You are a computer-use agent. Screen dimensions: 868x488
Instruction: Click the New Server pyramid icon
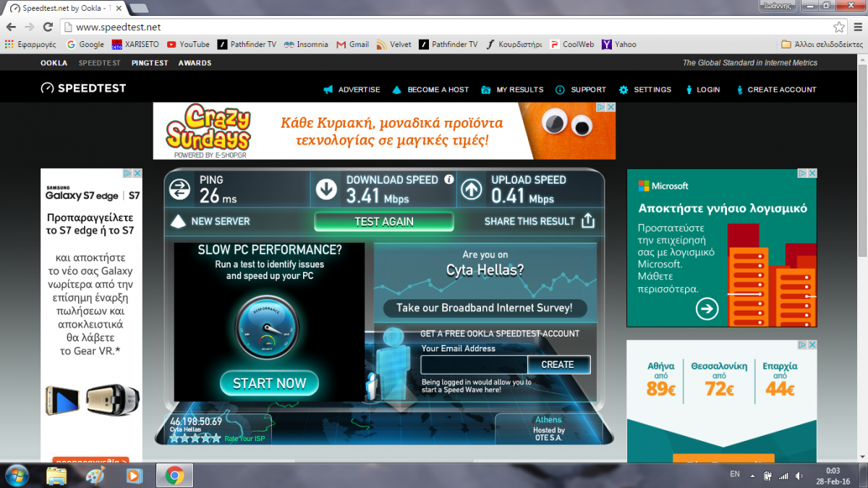[178, 221]
